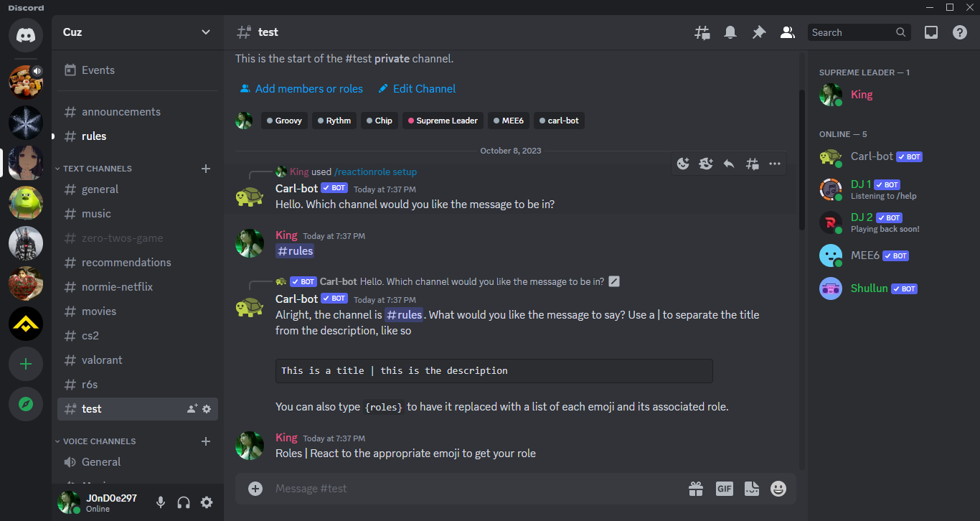Viewport: 980px width, 521px height.
Task: Open the Inbox icon
Action: point(931,32)
